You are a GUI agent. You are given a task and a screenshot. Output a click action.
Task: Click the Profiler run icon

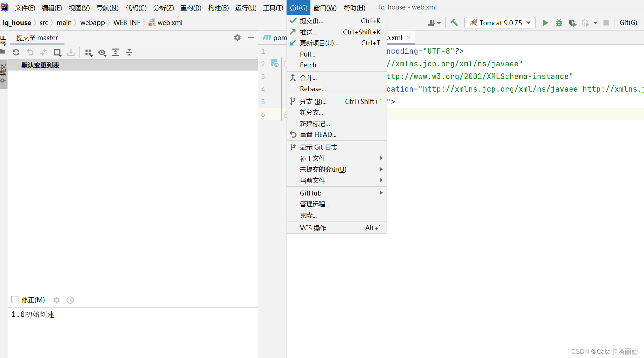click(x=585, y=23)
